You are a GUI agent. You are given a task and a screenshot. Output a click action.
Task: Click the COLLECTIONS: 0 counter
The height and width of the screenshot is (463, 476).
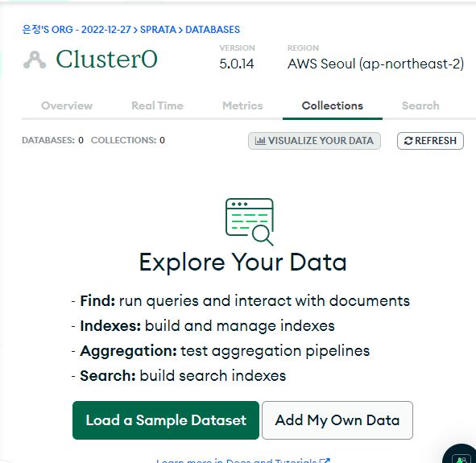coord(128,140)
